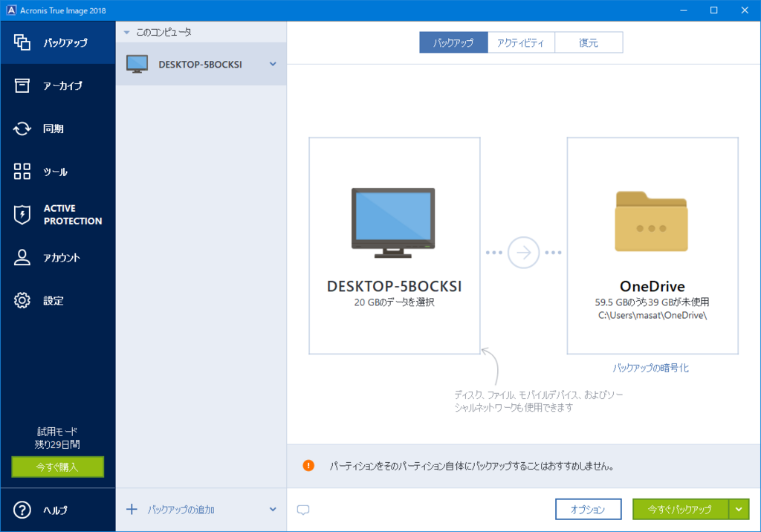
Task: Open the ツール grid icon
Action: point(22,172)
